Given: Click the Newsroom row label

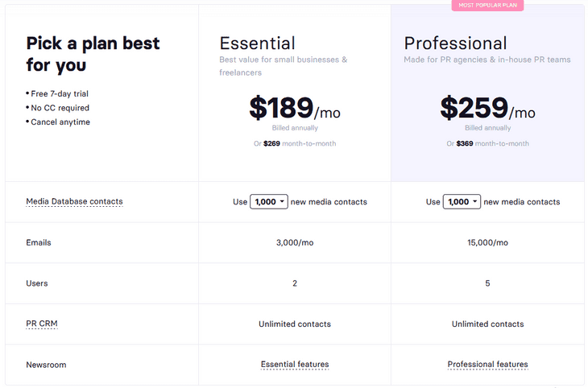Looking at the screenshot, I should coord(46,365).
